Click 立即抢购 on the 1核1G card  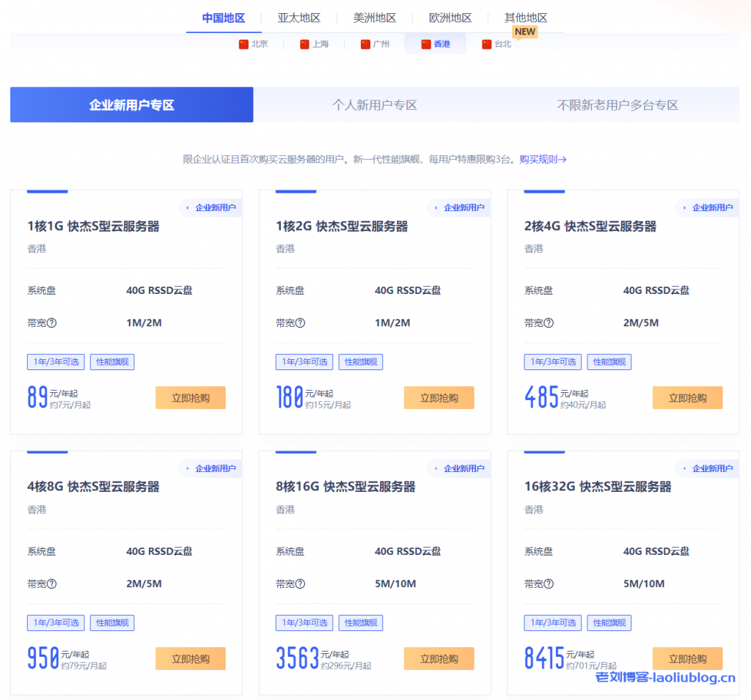(190, 397)
